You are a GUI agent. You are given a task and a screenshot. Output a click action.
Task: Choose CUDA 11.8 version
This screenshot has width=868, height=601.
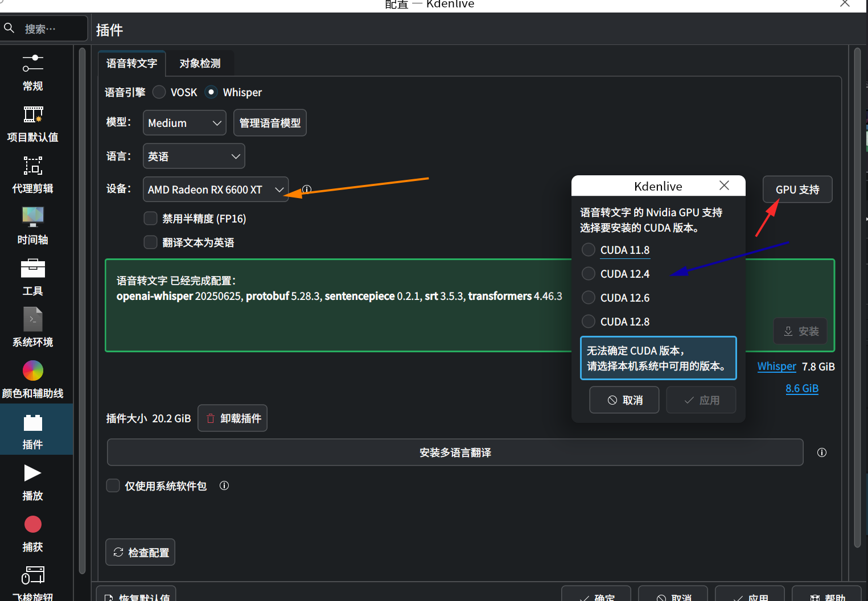[616, 250]
